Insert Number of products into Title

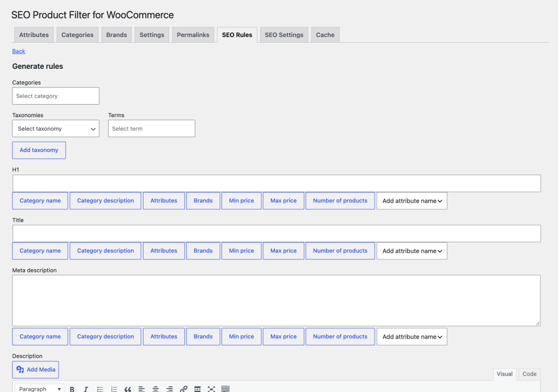click(x=340, y=251)
